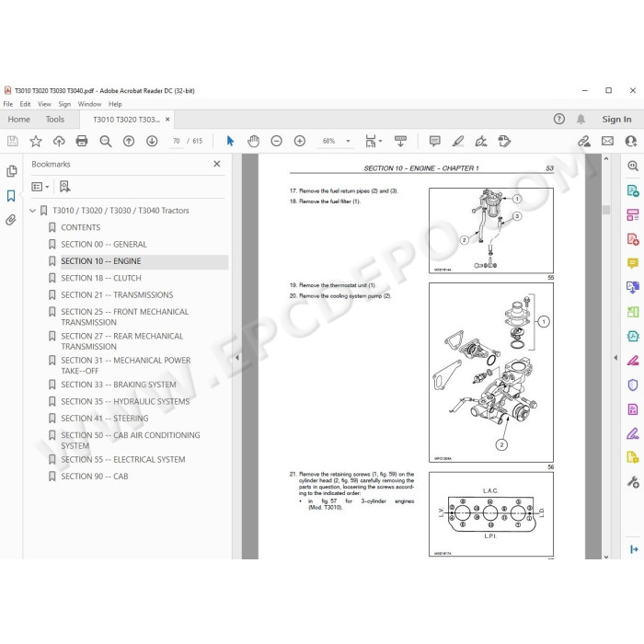This screenshot has width=644, height=644.
Task: Open More Tools wrench icon
Action: [633, 482]
